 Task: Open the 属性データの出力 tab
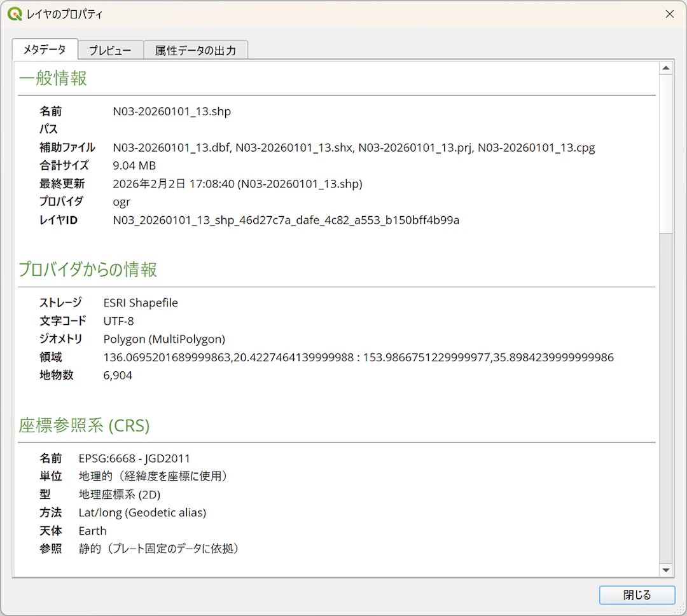tap(195, 50)
